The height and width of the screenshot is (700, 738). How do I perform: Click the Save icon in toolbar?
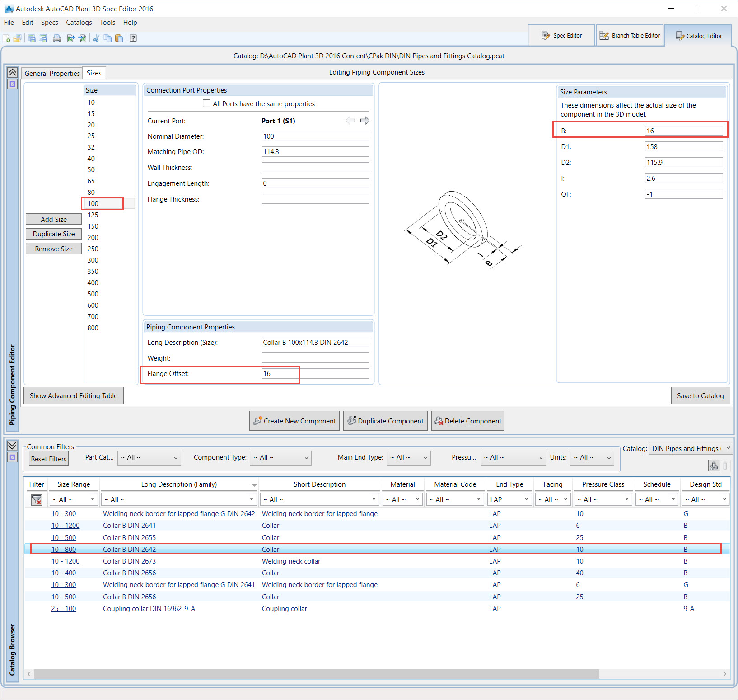pyautogui.click(x=31, y=38)
